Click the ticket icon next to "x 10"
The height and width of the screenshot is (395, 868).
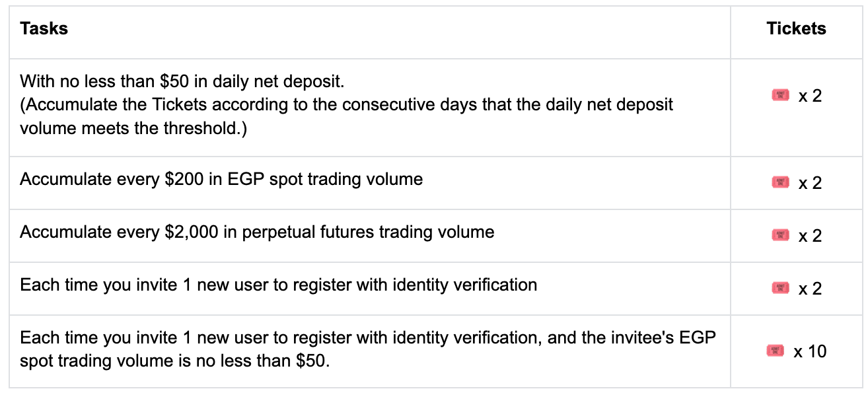click(x=775, y=351)
